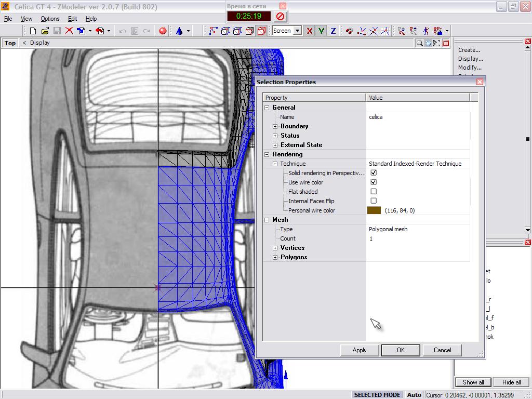The image size is (532, 399).
Task: Toggle the X axis lock button
Action: click(310, 31)
